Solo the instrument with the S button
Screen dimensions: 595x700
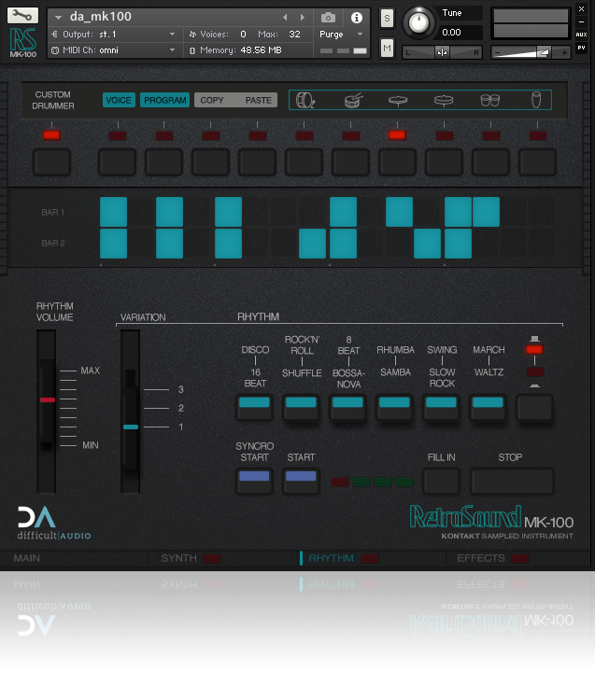[x=387, y=19]
